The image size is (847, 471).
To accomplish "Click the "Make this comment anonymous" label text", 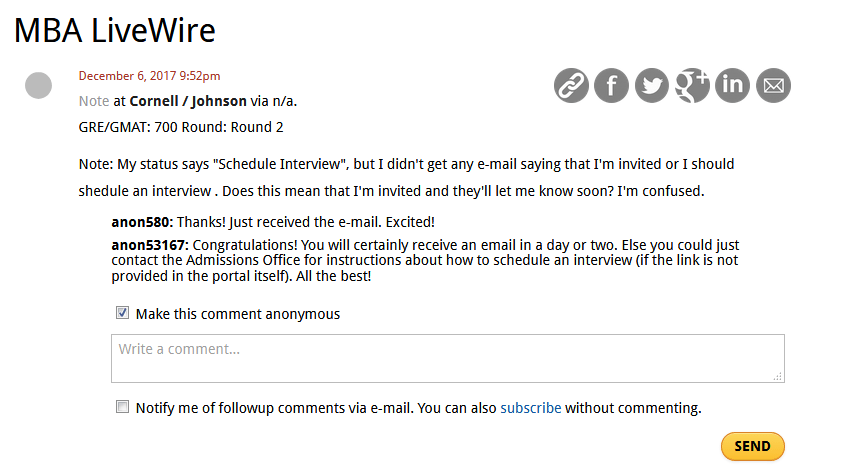I will [x=238, y=314].
